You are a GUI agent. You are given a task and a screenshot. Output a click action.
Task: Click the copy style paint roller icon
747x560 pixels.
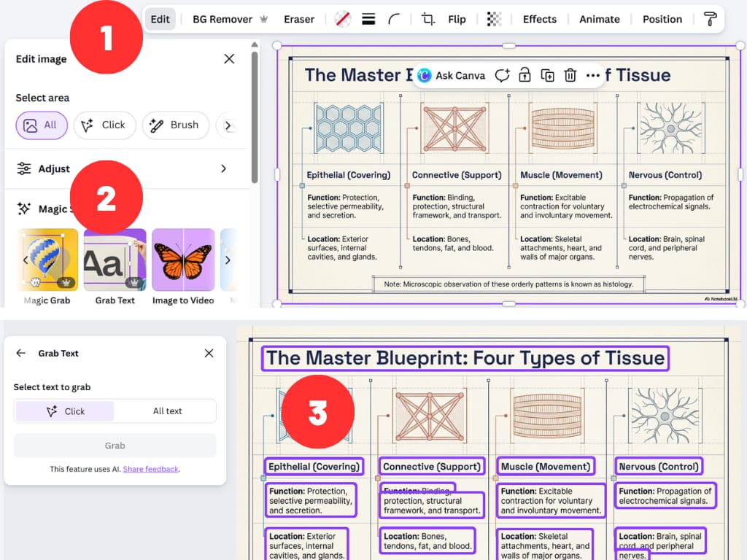(710, 20)
